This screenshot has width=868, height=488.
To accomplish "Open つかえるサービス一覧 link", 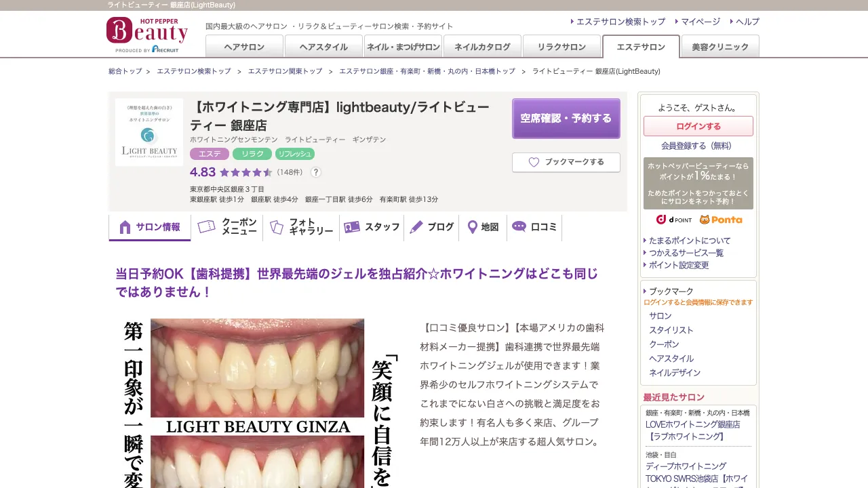I will pyautogui.click(x=686, y=253).
